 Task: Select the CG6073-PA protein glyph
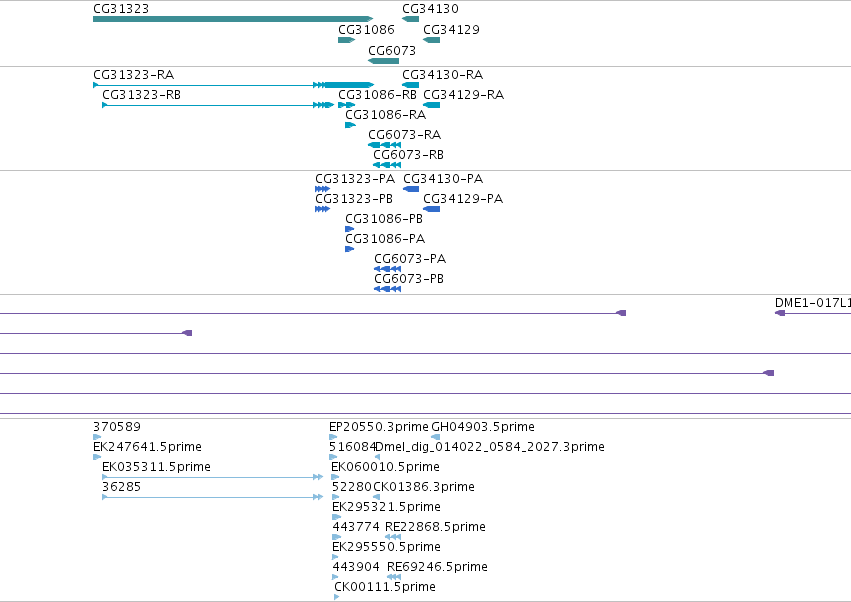point(388,269)
